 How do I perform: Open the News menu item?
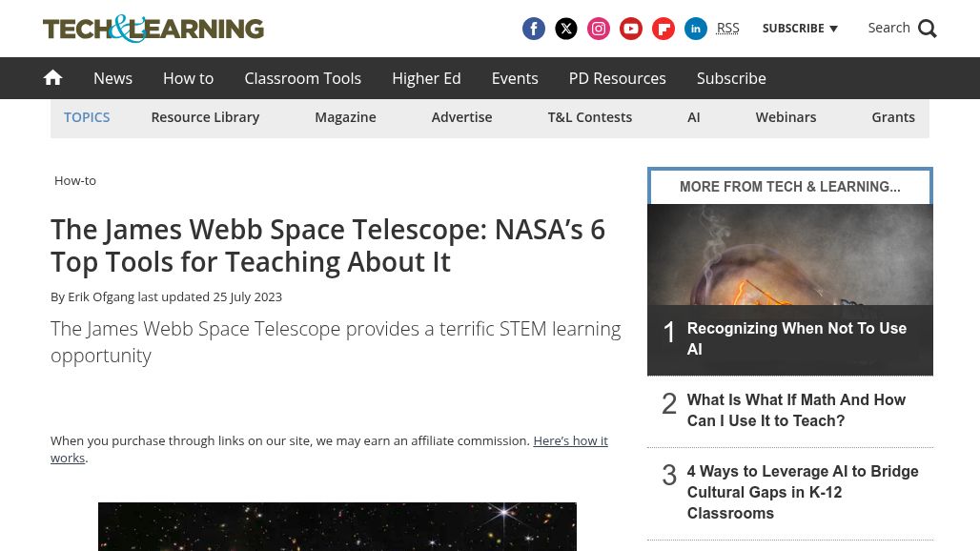112,78
